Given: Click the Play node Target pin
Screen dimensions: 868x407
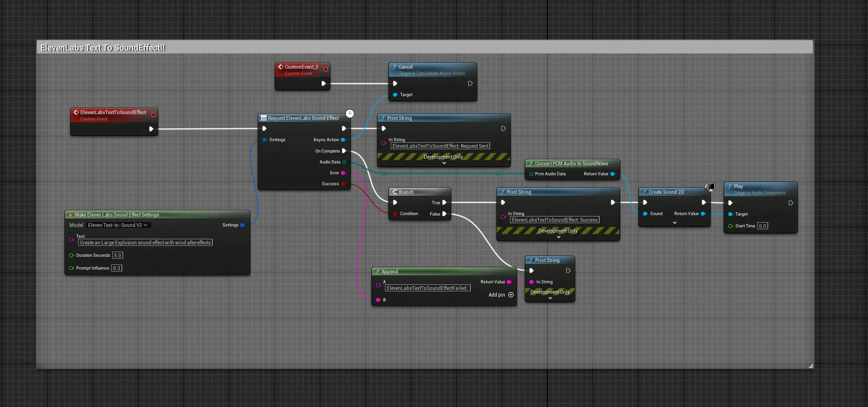Looking at the screenshot, I should tap(730, 214).
